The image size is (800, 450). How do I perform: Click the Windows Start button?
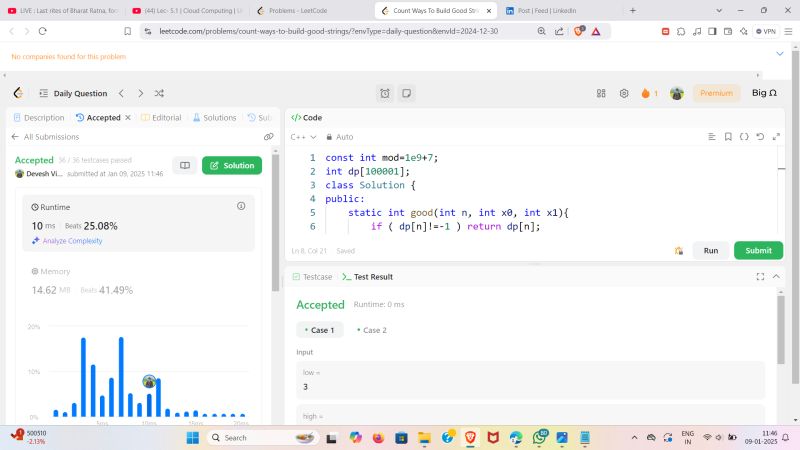point(192,438)
